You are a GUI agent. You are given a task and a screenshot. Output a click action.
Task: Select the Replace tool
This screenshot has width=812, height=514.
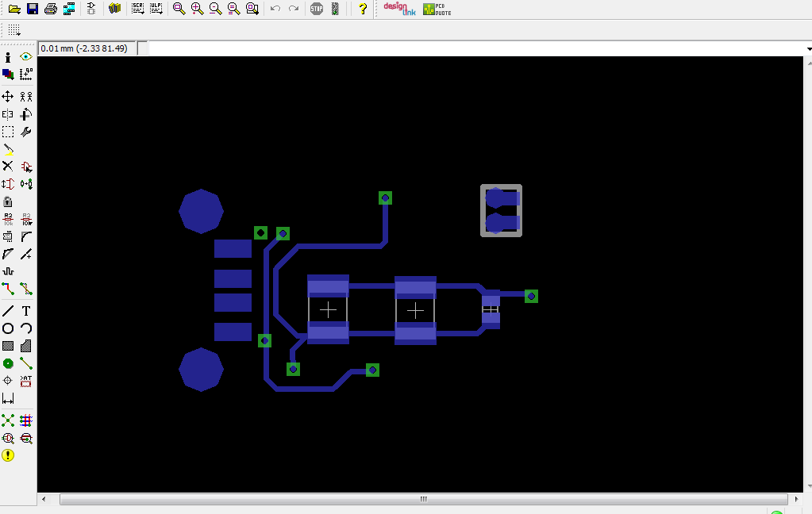click(x=26, y=184)
